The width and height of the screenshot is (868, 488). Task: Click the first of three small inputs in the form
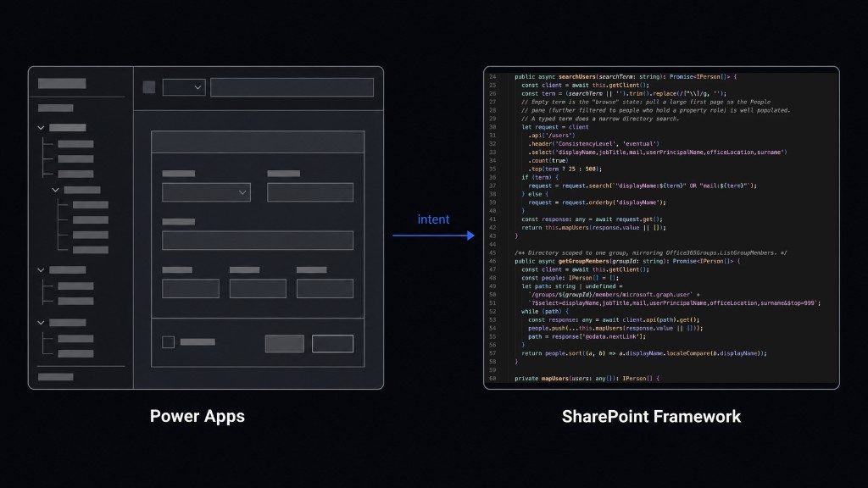(x=191, y=288)
